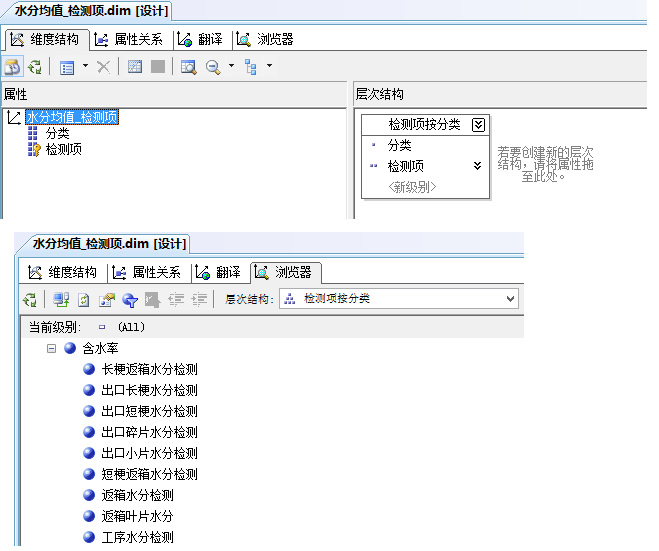659x551 pixels.
Task: Click the show table grid icon
Action: (134, 66)
